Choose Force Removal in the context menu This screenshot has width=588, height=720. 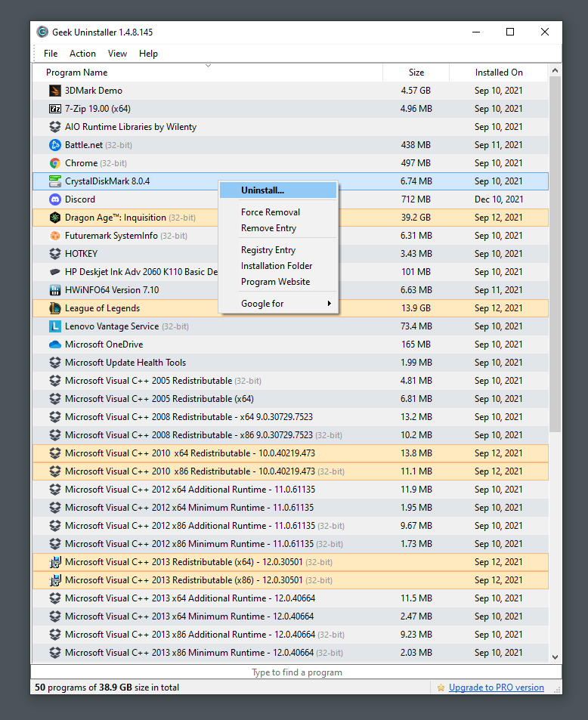point(278,212)
